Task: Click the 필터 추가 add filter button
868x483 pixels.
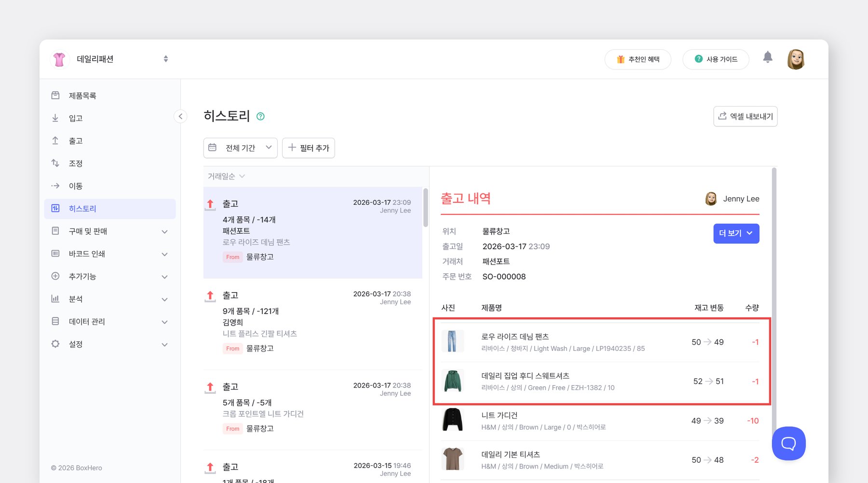Action: click(x=308, y=148)
